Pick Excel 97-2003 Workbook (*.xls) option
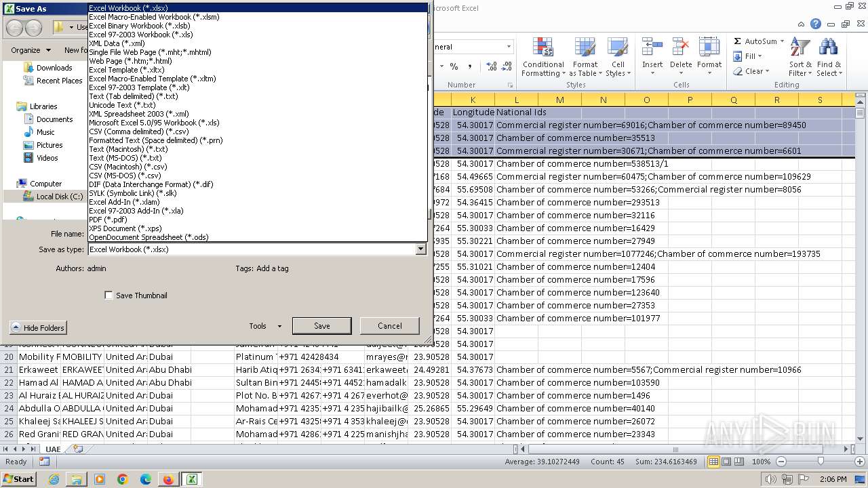This screenshot has height=488, width=868. [257, 35]
